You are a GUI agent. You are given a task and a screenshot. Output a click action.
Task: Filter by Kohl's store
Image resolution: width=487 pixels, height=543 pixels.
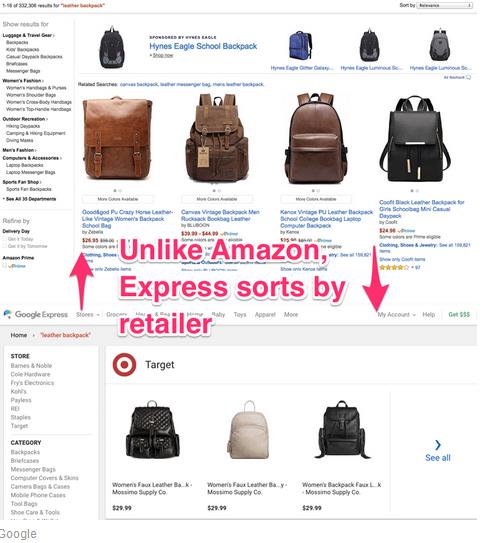(x=18, y=391)
